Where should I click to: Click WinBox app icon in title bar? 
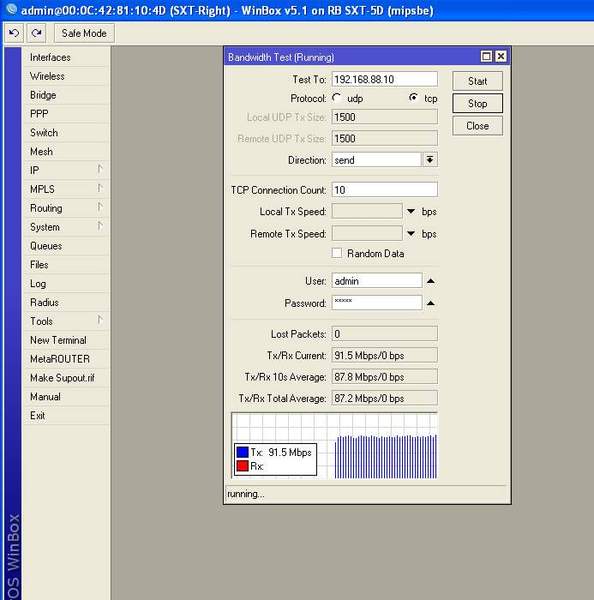coord(11,9)
